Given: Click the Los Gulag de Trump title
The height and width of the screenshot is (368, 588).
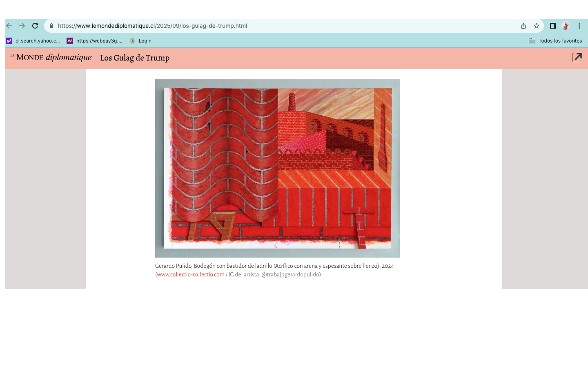Looking at the screenshot, I should coord(135,58).
